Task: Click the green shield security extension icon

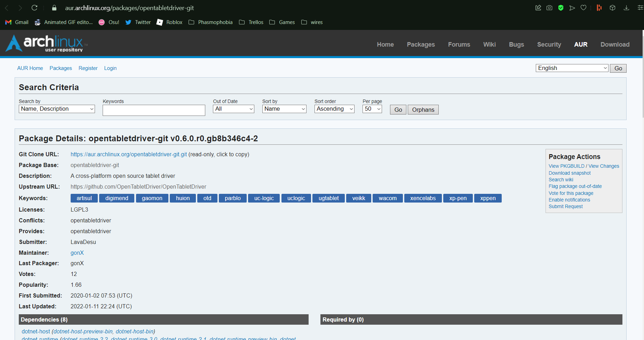Action: tap(560, 7)
